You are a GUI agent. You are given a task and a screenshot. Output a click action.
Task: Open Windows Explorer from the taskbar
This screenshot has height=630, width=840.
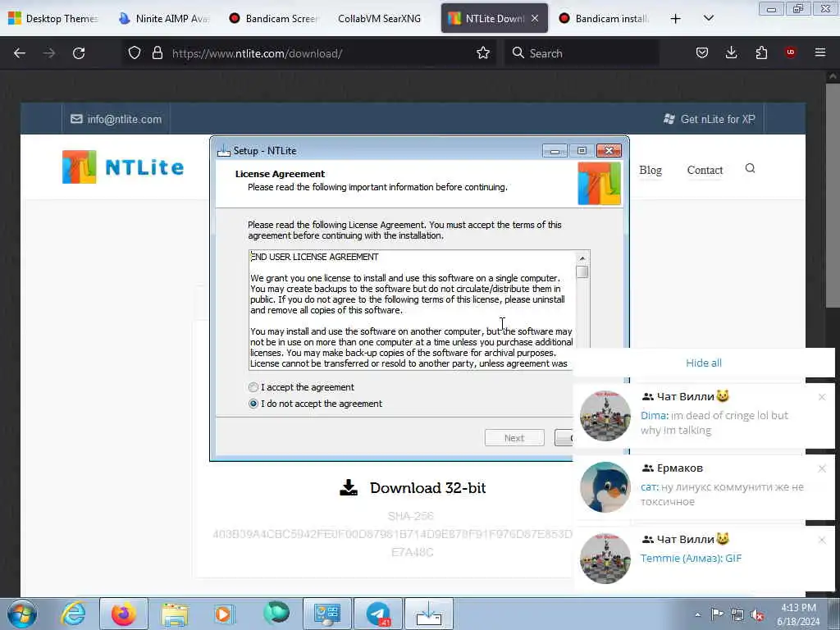(175, 614)
